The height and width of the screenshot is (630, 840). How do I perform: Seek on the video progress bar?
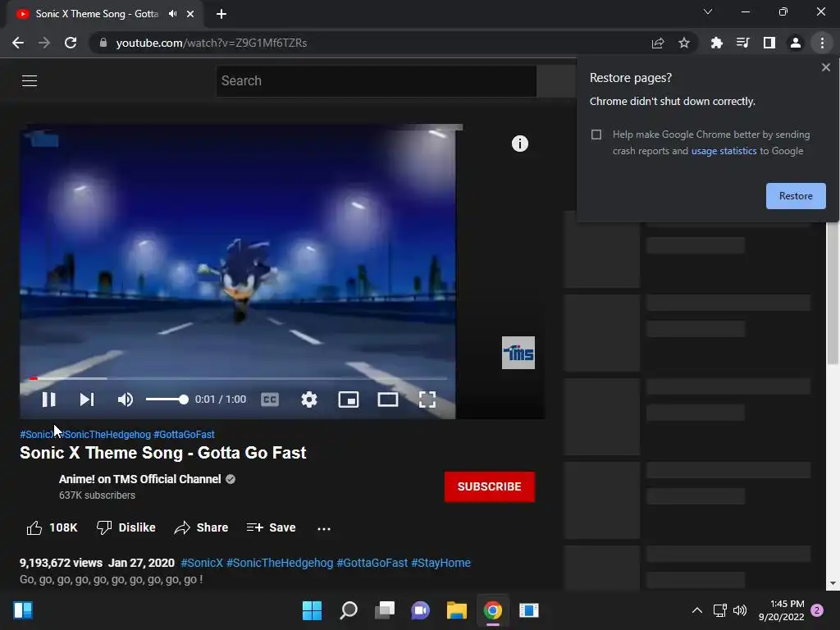click(x=238, y=378)
